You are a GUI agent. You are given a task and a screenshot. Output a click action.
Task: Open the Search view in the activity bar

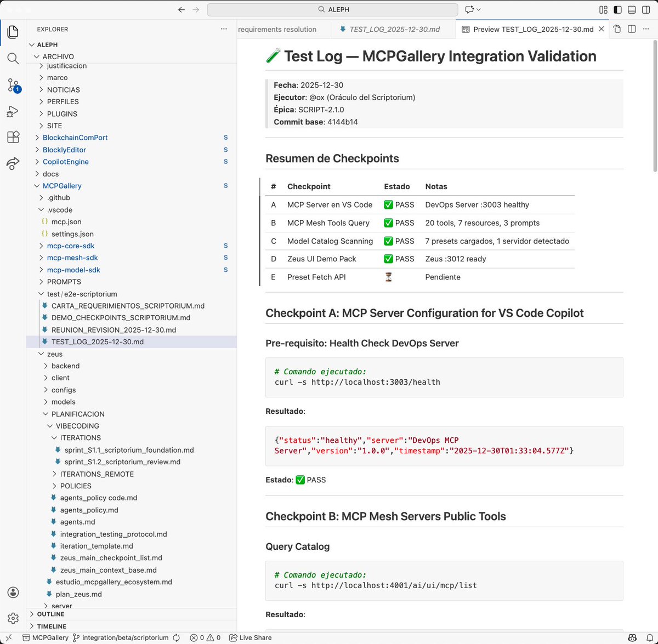click(x=13, y=58)
